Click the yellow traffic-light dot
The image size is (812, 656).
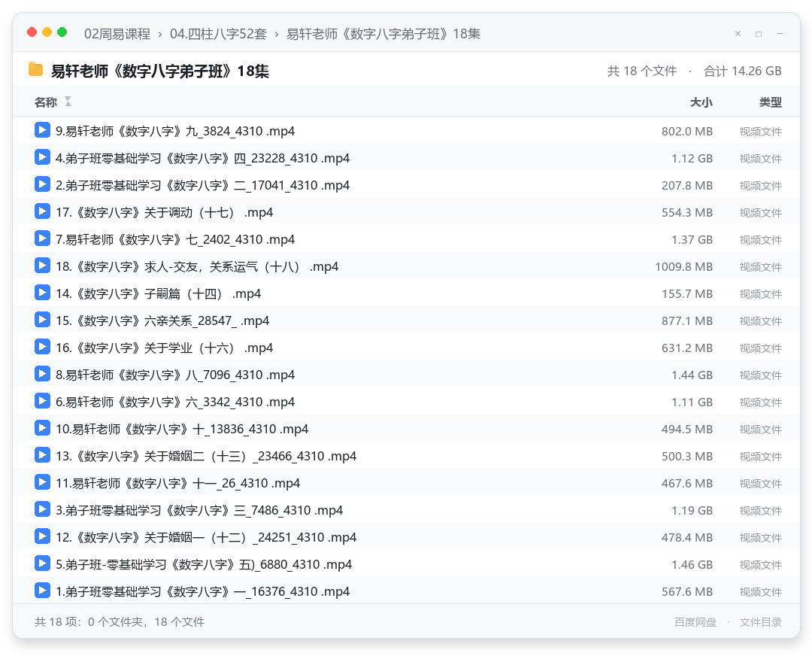pyautogui.click(x=47, y=32)
